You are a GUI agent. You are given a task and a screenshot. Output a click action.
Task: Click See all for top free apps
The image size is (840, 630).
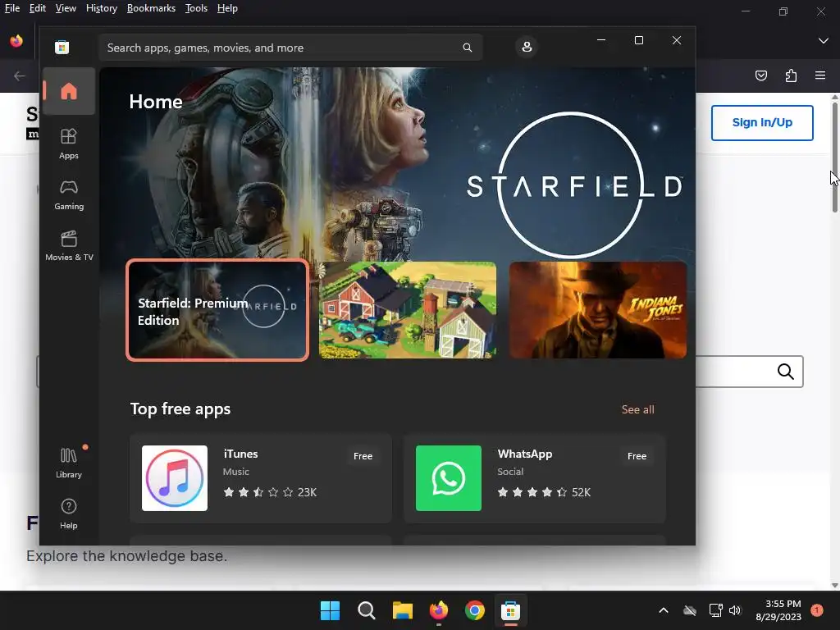pos(637,410)
